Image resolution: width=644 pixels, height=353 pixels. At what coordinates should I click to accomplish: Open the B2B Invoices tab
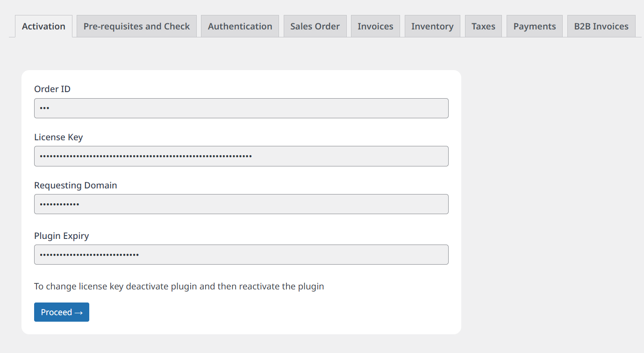(601, 26)
